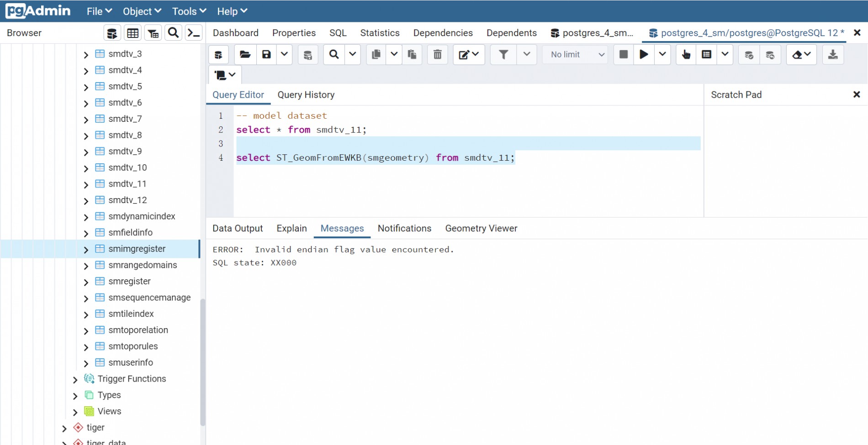Screen dimensions: 868x445
Task: Expand the smdtv_11 table node
Action: coord(86,184)
